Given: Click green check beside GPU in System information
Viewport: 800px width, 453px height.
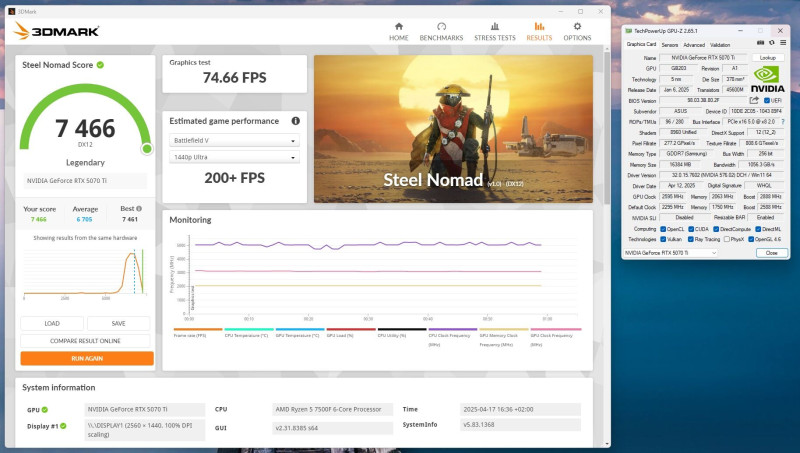Looking at the screenshot, I should (45, 410).
